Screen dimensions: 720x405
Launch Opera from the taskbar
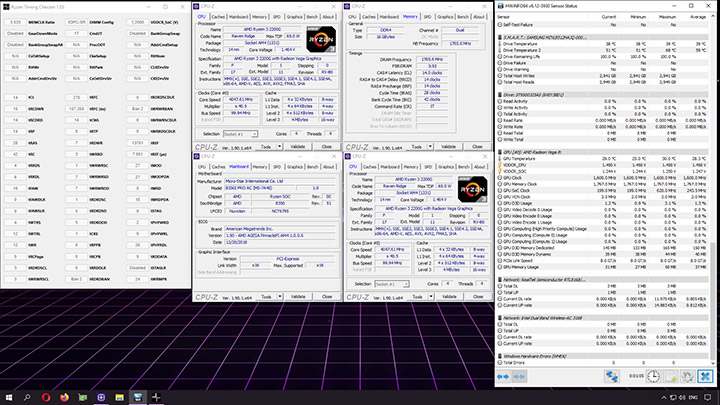click(x=46, y=397)
